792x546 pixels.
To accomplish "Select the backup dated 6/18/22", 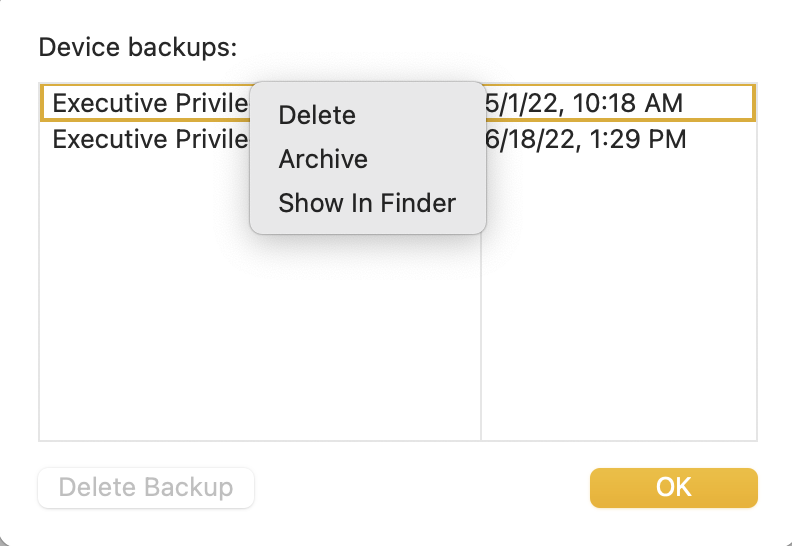I will [585, 139].
